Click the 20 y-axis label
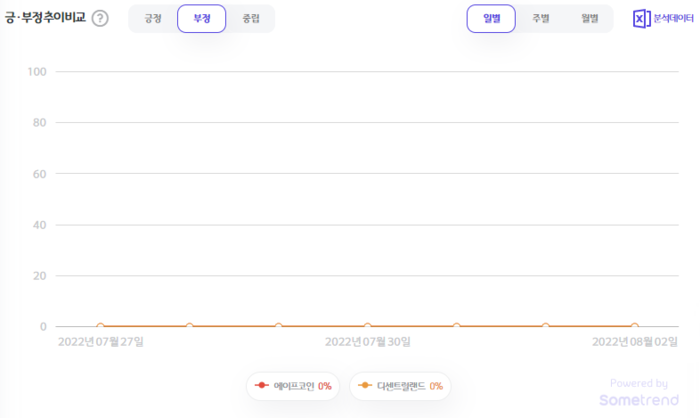The image size is (700, 418). pyautogui.click(x=39, y=276)
